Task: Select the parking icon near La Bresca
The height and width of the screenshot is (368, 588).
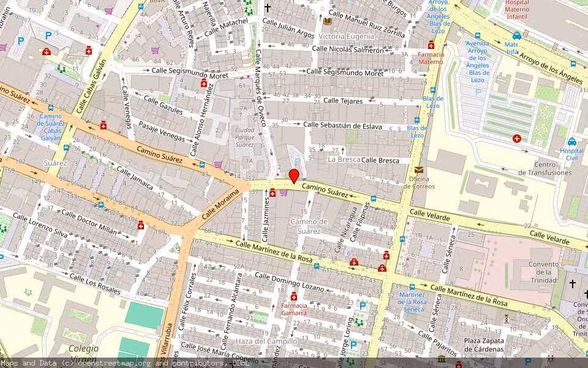Action: click(x=298, y=162)
